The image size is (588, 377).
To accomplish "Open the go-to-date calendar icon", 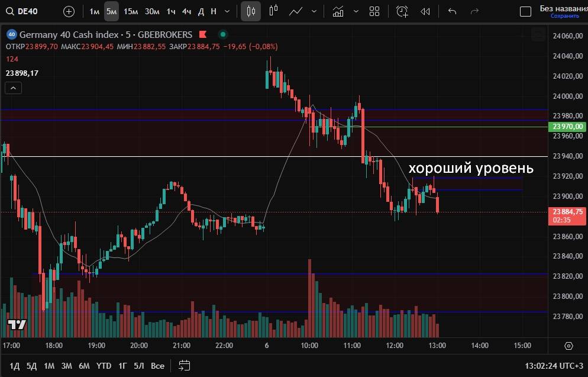I will coord(184,365).
